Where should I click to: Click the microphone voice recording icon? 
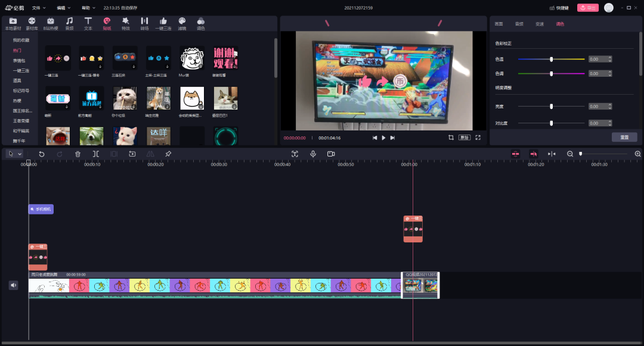(312, 154)
